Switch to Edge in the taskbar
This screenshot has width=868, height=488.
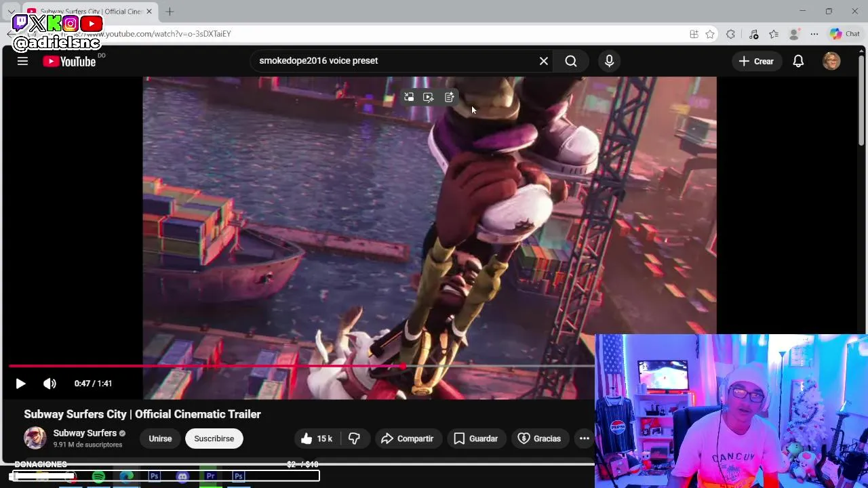point(127,476)
